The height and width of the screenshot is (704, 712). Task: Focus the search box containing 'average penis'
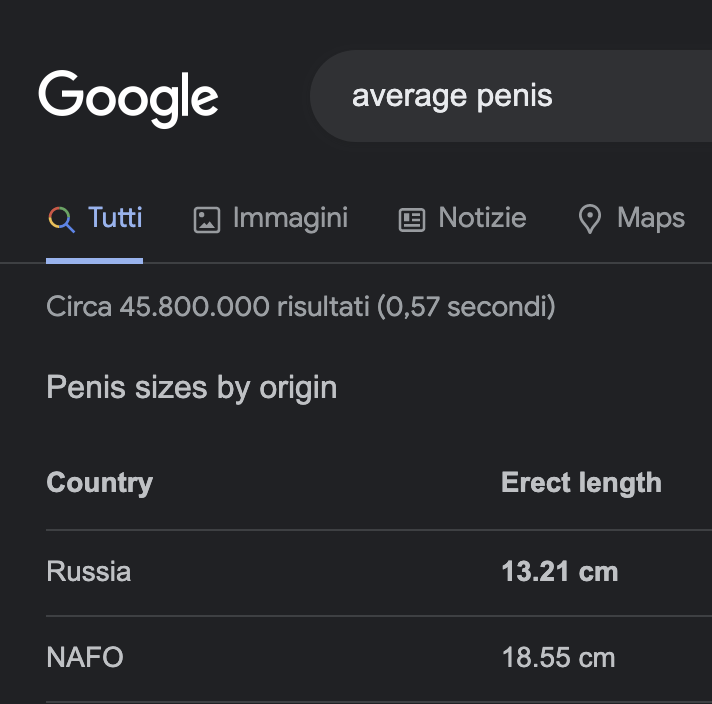(511, 96)
